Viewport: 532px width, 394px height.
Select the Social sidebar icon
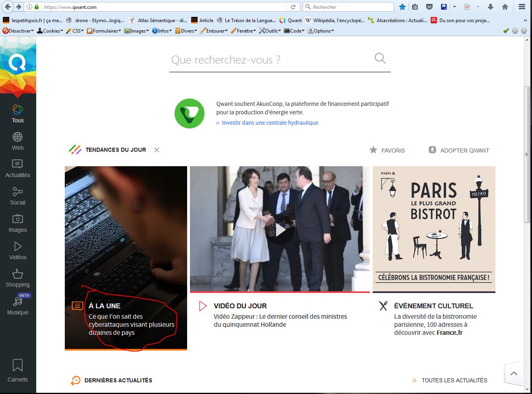(x=18, y=196)
